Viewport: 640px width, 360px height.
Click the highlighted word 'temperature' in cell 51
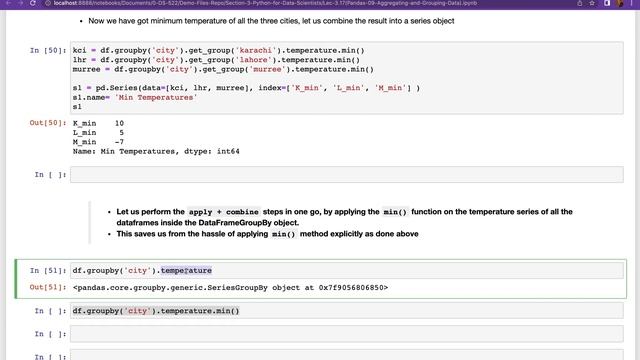point(186,271)
